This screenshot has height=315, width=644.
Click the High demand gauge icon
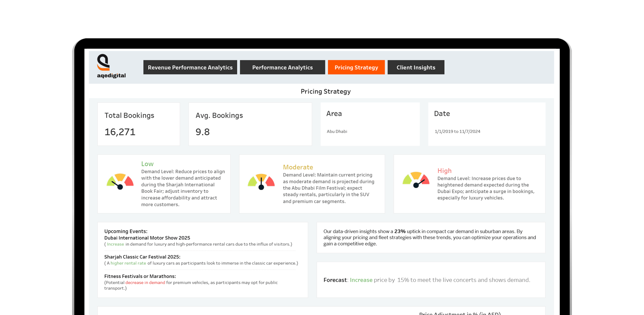click(x=416, y=180)
